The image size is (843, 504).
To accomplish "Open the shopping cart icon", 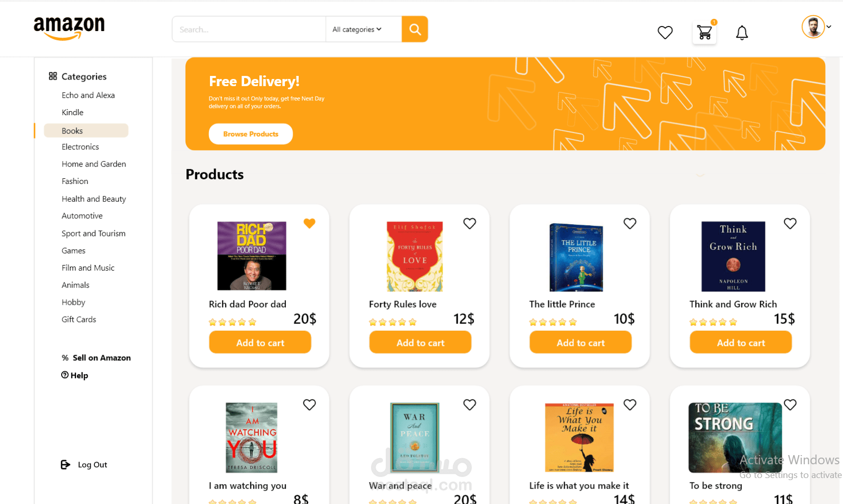I will tap(704, 33).
